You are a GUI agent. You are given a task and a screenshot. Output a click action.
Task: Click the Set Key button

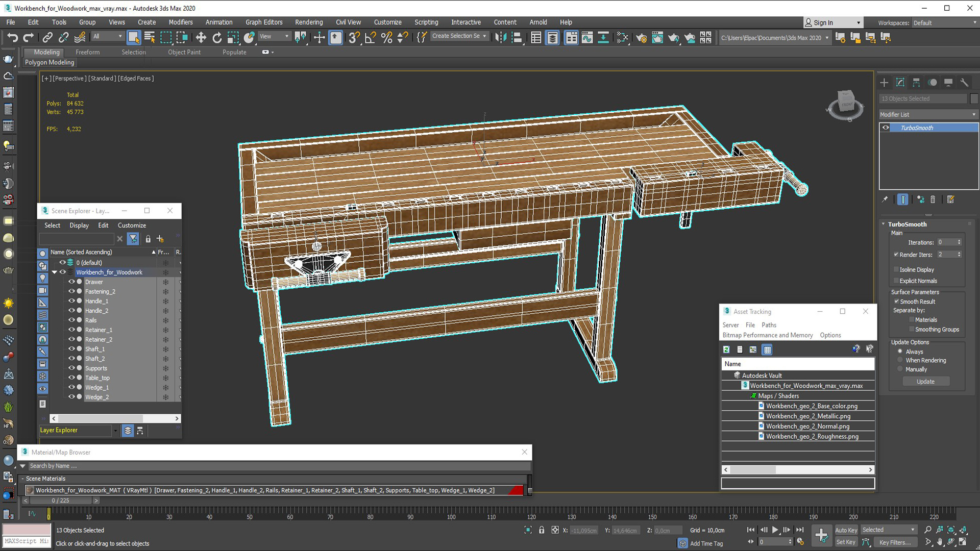846,542
